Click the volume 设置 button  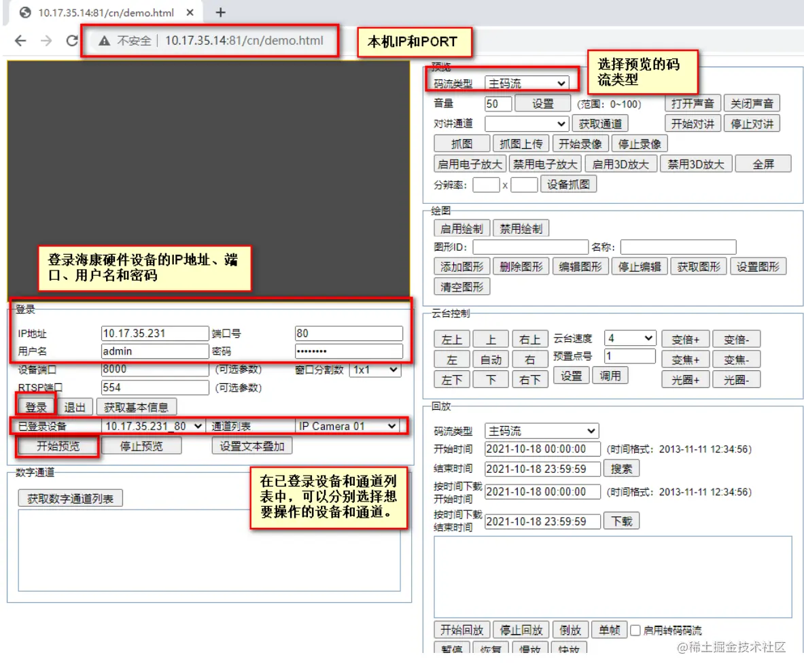pyautogui.click(x=542, y=103)
